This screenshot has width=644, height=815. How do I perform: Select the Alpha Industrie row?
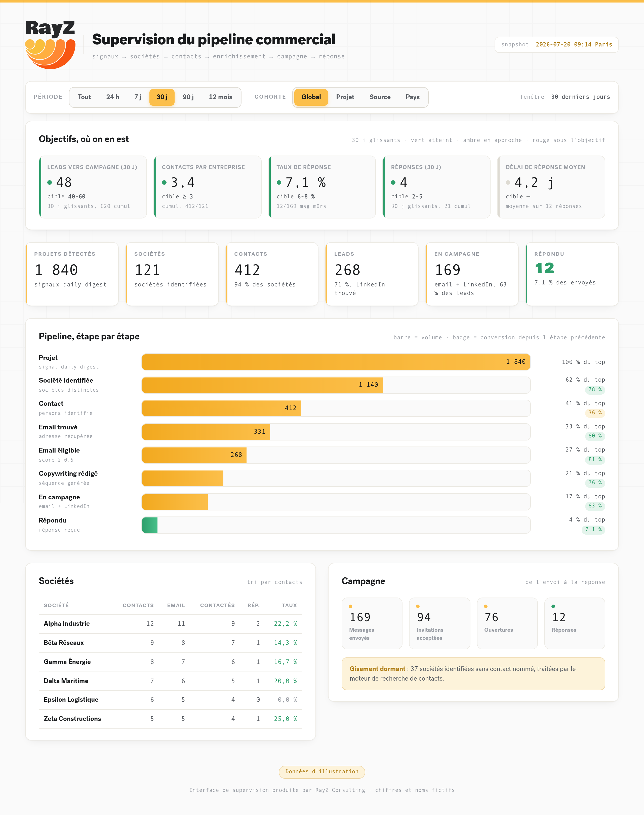point(170,624)
